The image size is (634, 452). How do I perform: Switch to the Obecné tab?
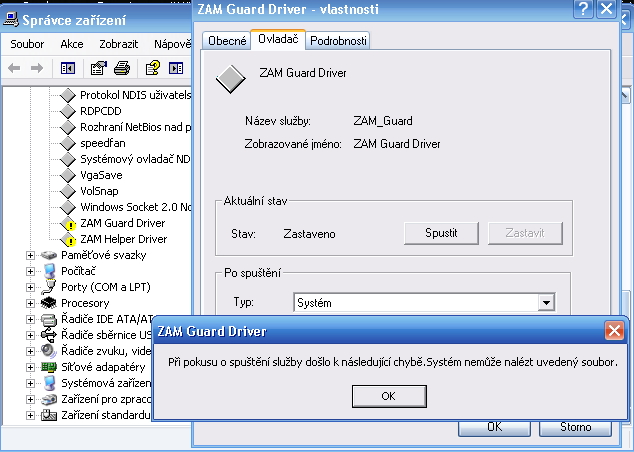coord(227,41)
